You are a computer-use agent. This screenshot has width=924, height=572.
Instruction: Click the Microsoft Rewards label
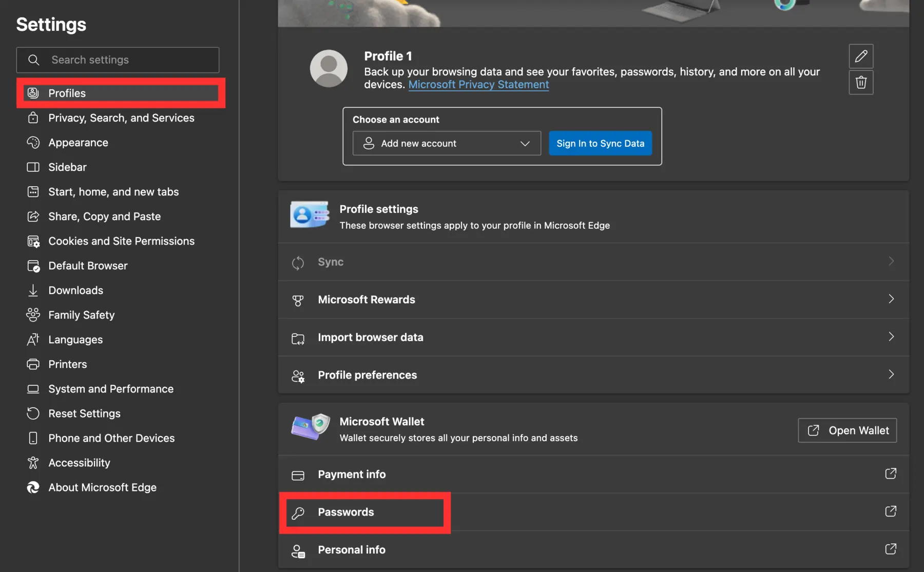pos(366,300)
